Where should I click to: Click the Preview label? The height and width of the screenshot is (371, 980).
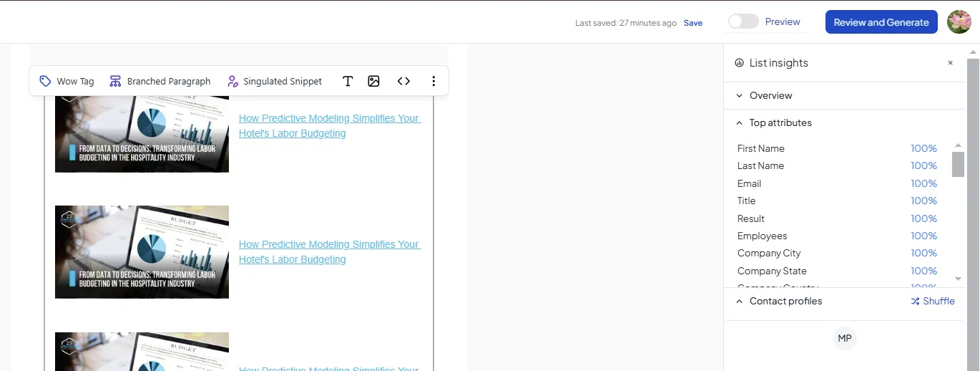783,21
